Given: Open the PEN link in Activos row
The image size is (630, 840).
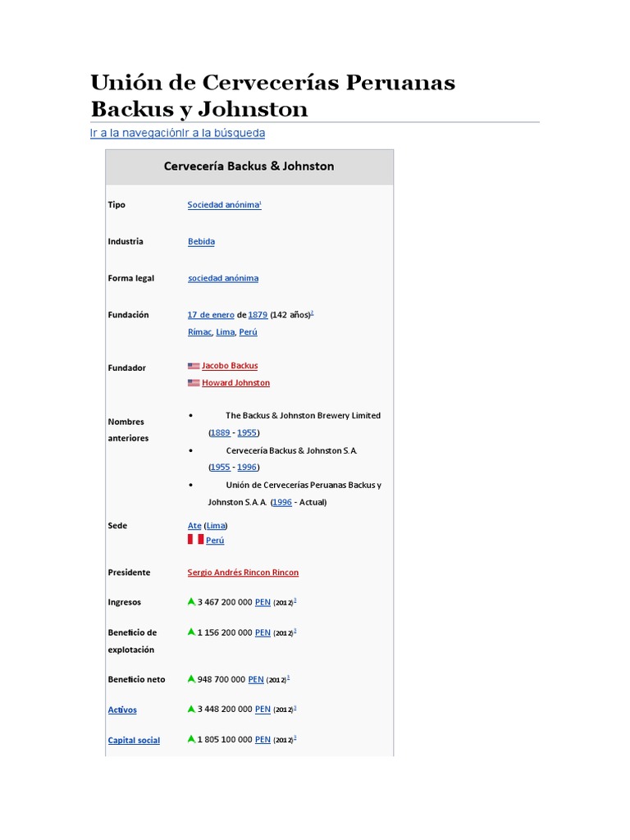Looking at the screenshot, I should [x=262, y=710].
